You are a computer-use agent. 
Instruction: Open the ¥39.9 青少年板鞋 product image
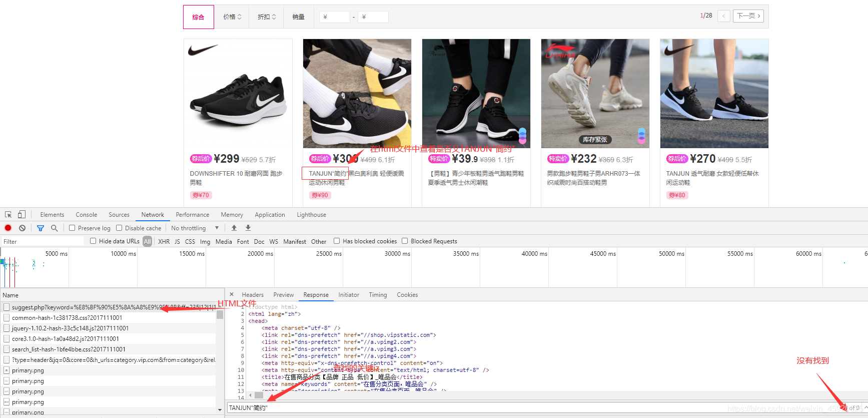(x=476, y=94)
